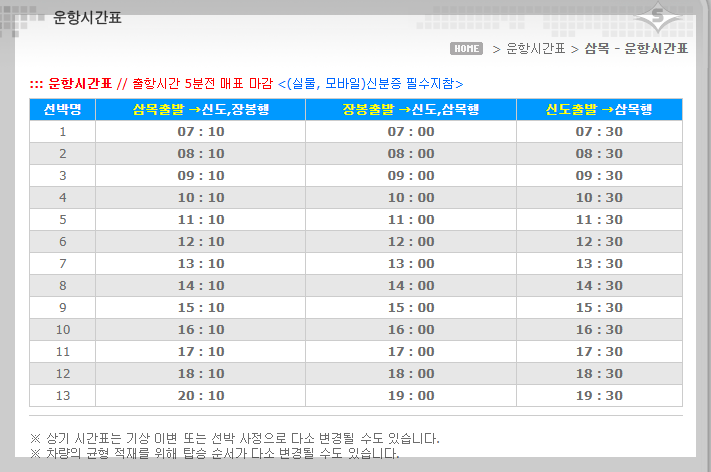Select the 운항시간표 page title

87,18
